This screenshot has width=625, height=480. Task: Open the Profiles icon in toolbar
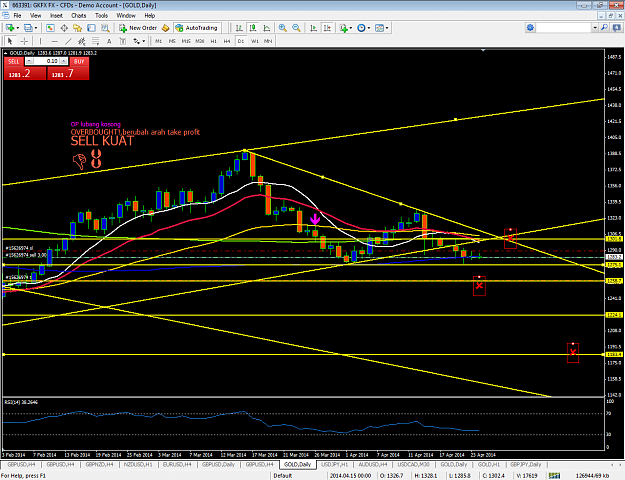click(28, 28)
